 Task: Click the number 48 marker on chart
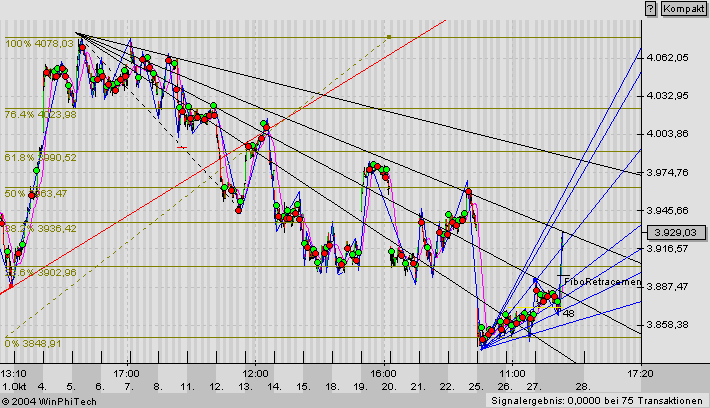(569, 313)
